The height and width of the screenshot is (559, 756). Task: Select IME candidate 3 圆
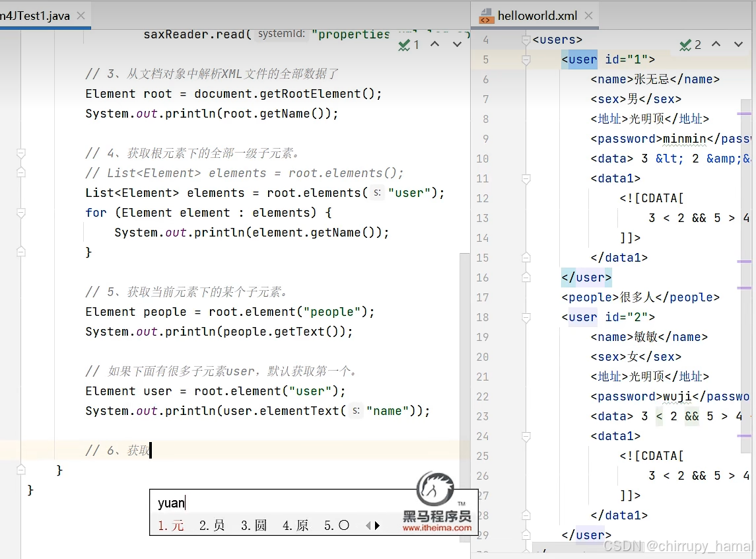pyautogui.click(x=254, y=525)
